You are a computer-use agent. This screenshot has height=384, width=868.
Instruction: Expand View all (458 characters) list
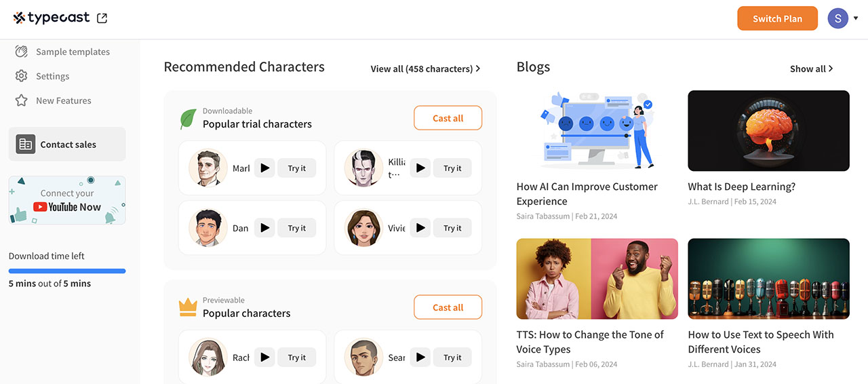[x=425, y=69]
